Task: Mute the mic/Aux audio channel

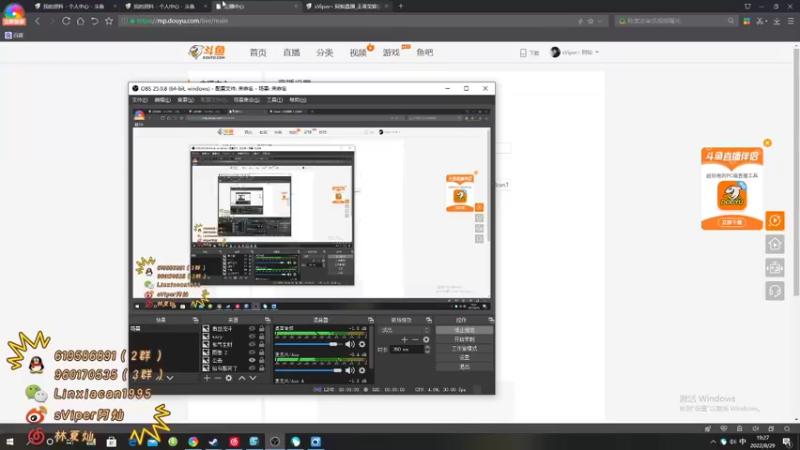Action: point(349,370)
